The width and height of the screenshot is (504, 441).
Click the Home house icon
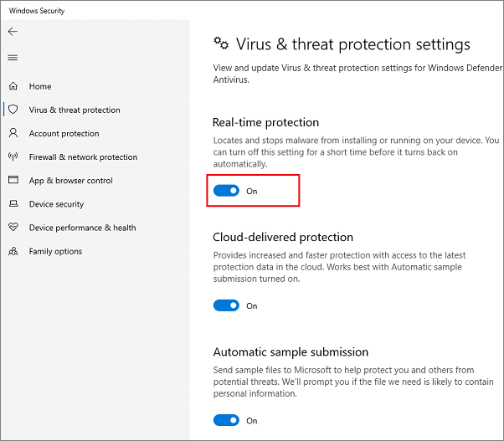[13, 86]
